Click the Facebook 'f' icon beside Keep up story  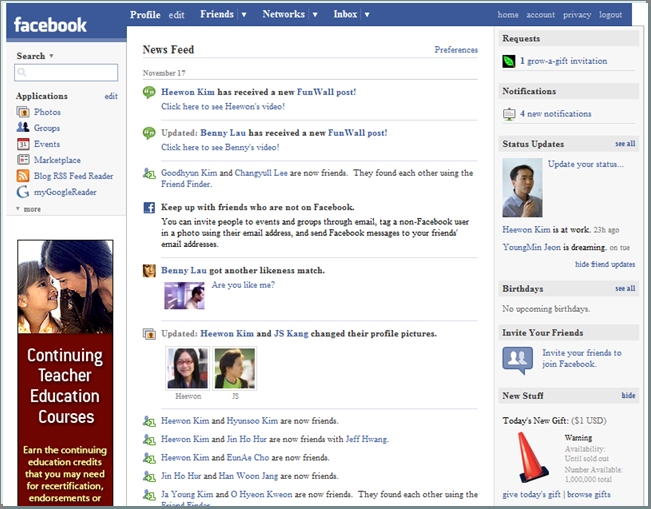149,208
